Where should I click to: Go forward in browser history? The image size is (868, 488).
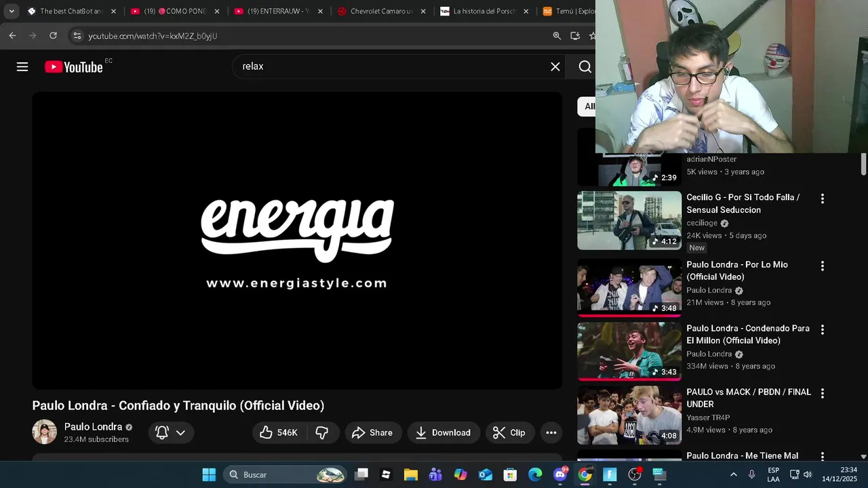click(33, 36)
